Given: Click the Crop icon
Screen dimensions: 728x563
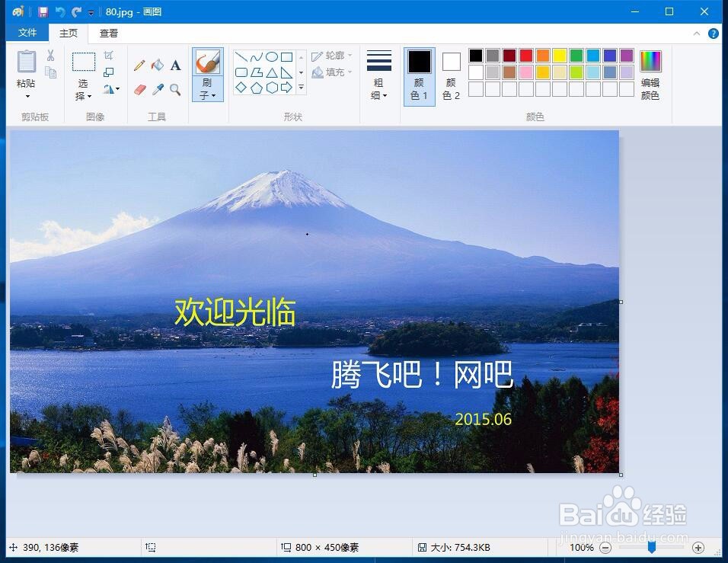Looking at the screenshot, I should click(109, 56).
